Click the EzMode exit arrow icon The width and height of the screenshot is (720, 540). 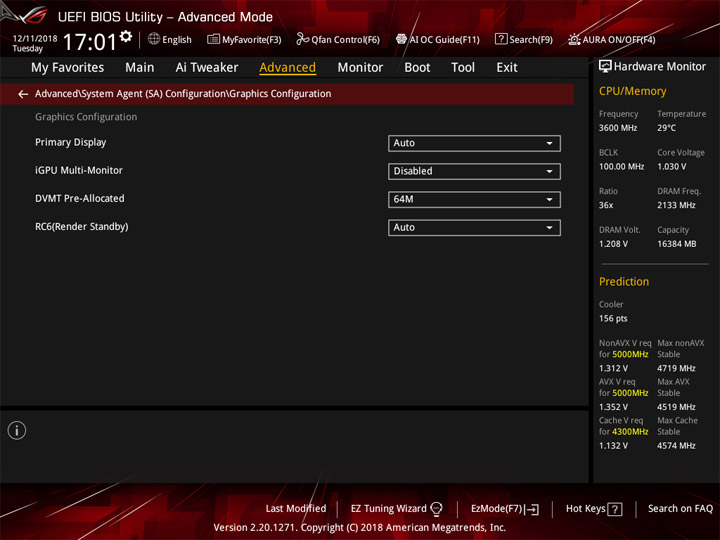(532, 509)
